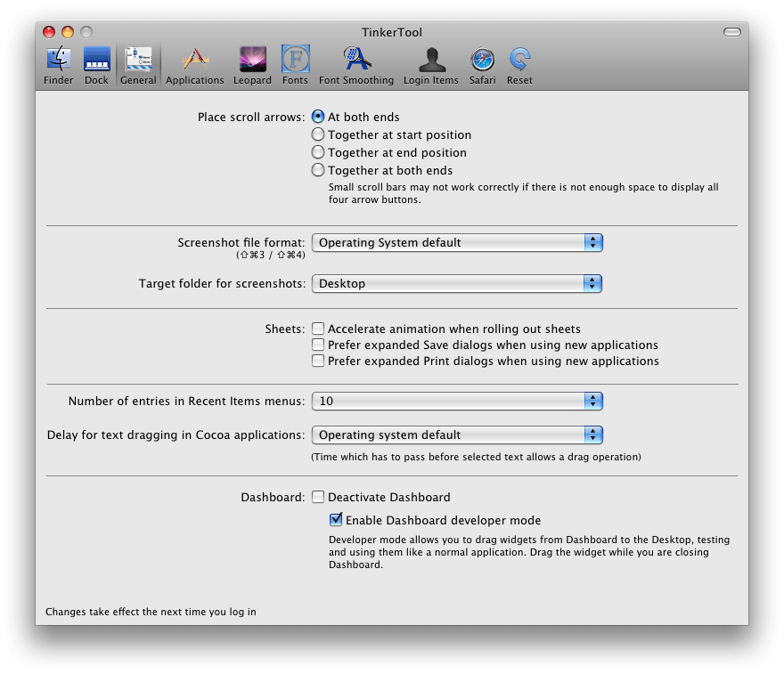
Task: Open the text dragging delay dropdown
Action: click(457, 435)
